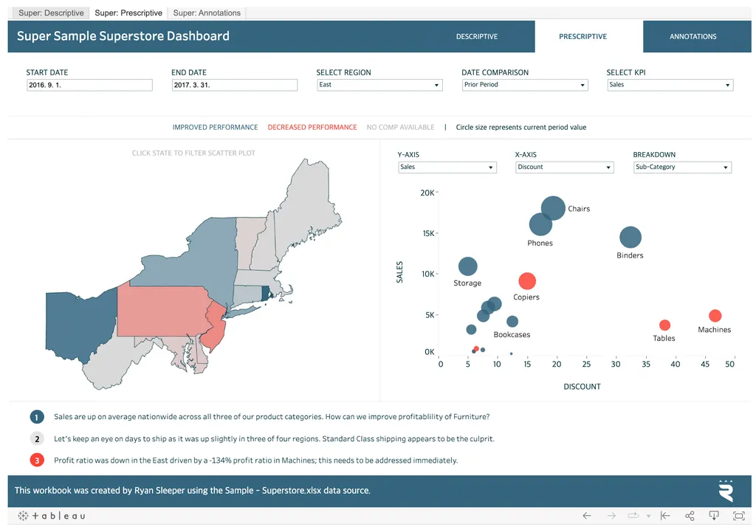
Task: Click the Chairs bubble in scatter plot
Action: pos(553,208)
